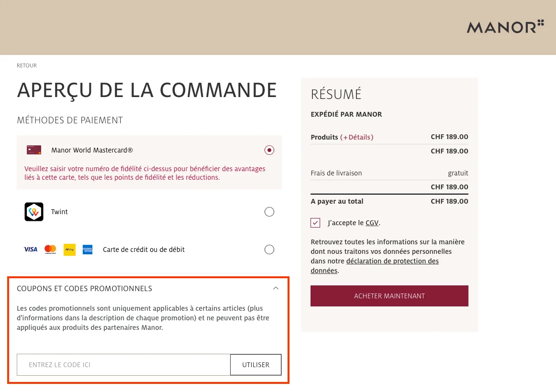Click the Frais de livraison gratuit row
Image resolution: width=556 pixels, height=392 pixels.
(389, 173)
